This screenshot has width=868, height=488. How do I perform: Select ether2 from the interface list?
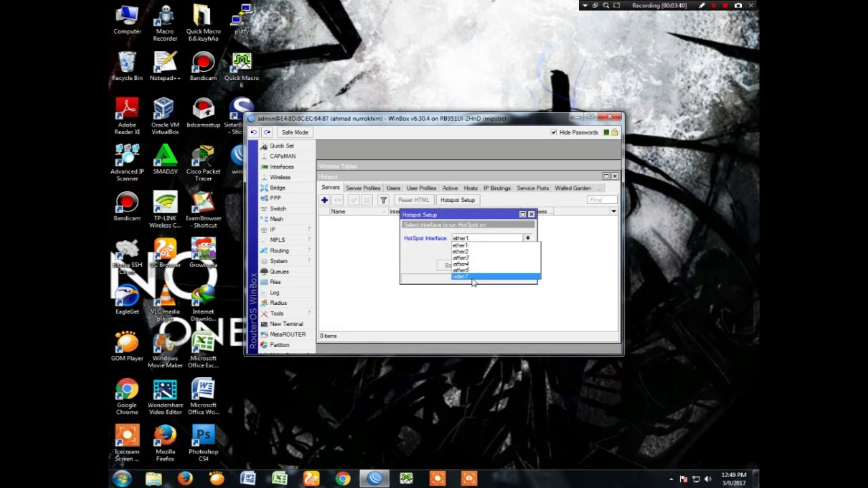[496, 251]
